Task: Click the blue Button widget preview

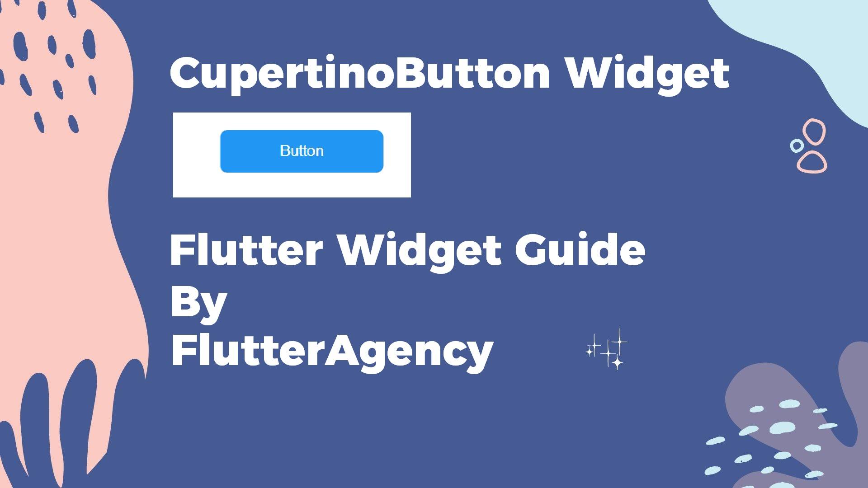Action: click(301, 150)
